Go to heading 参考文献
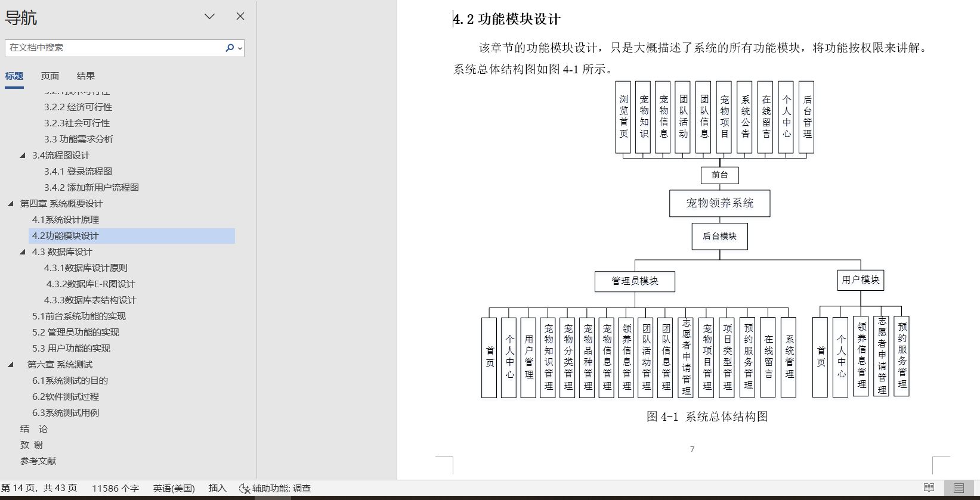 [38, 461]
